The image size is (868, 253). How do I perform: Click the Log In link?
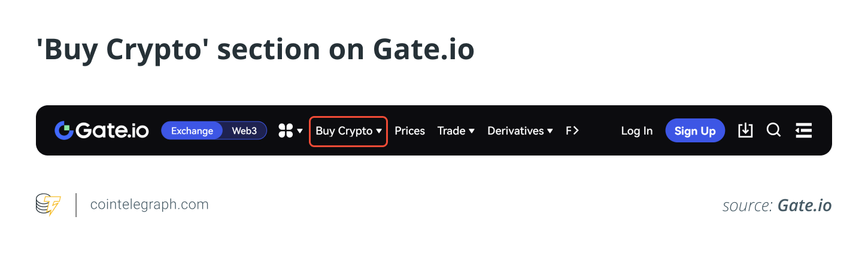coord(637,131)
